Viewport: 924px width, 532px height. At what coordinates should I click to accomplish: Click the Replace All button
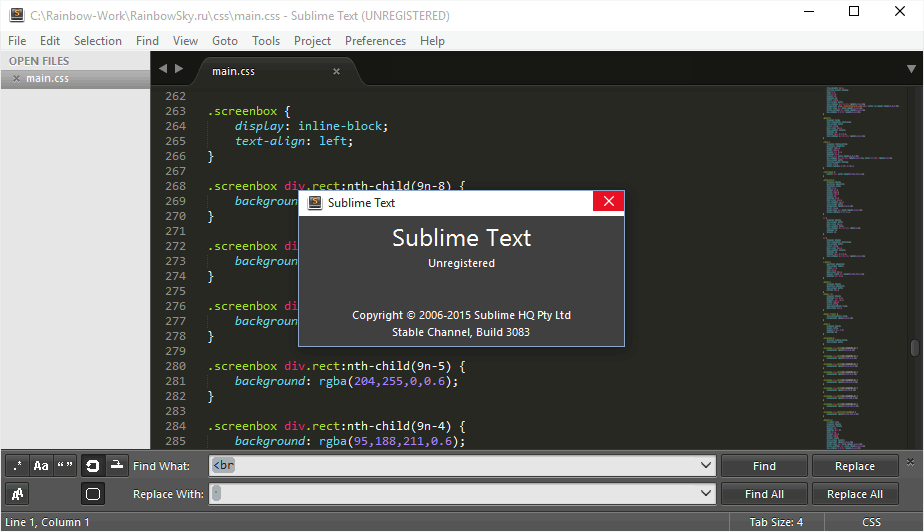855,494
